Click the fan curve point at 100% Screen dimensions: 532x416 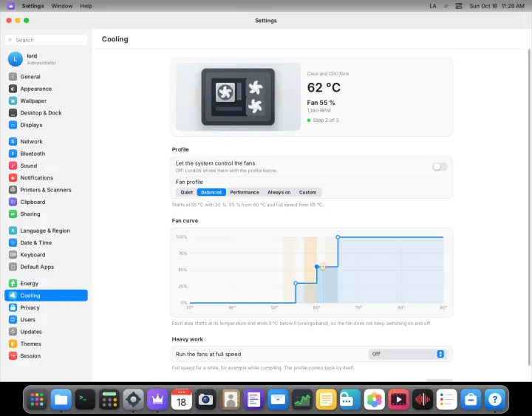tap(338, 237)
